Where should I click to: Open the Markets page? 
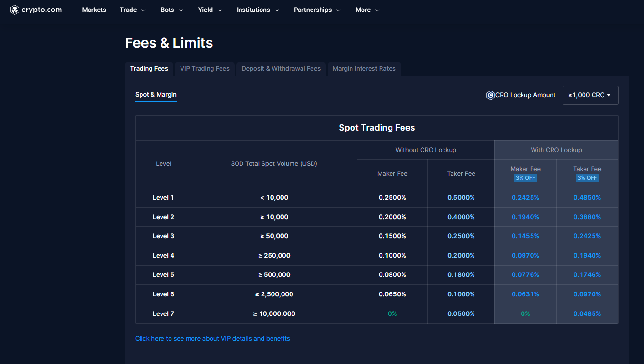(x=94, y=10)
